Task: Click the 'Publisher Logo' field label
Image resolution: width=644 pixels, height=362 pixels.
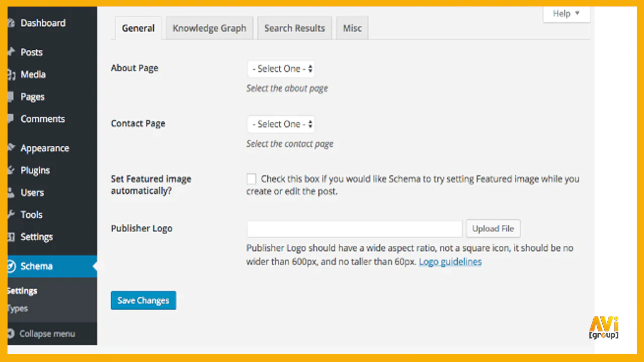Action: point(141,228)
